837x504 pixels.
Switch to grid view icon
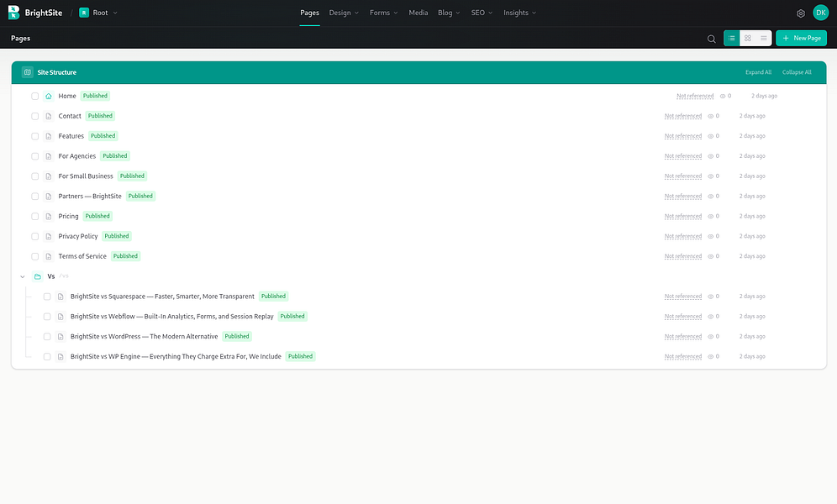(x=748, y=38)
